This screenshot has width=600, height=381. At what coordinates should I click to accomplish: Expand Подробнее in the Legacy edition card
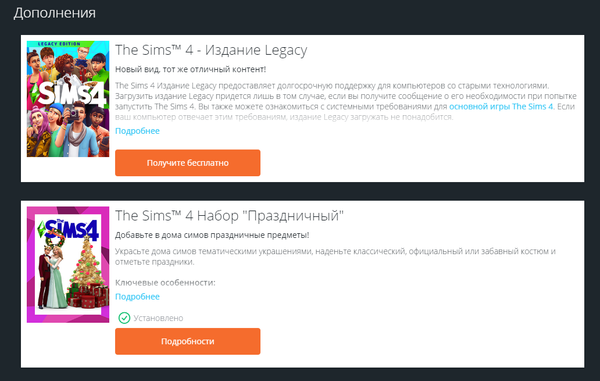137,131
